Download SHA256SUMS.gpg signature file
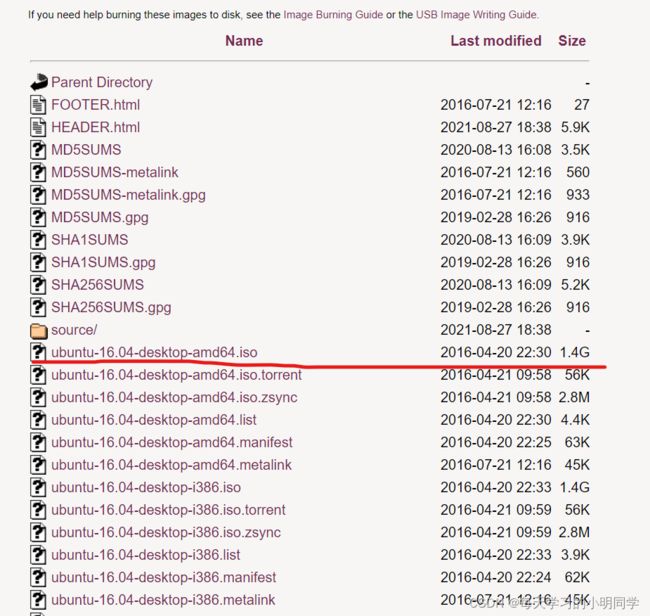Image resolution: width=650 pixels, height=616 pixels. (111, 308)
